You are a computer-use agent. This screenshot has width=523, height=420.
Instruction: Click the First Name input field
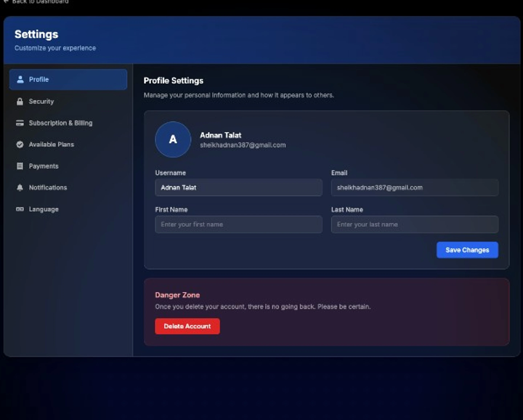coord(239,224)
